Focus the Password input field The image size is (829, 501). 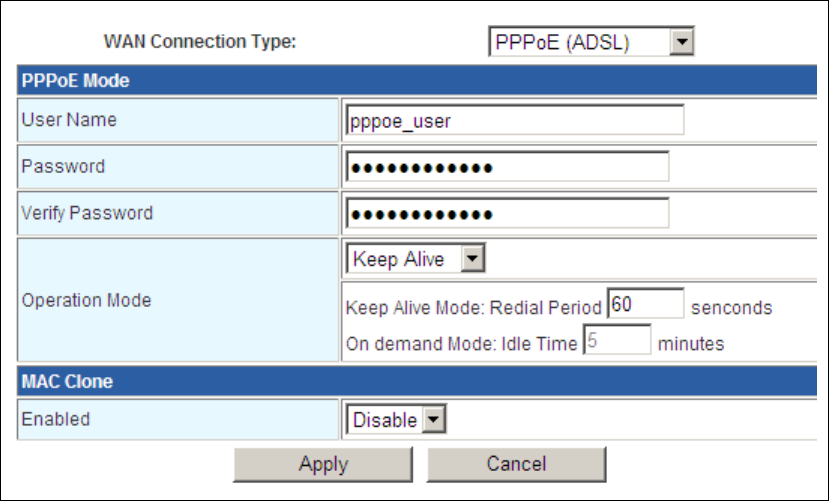507,167
